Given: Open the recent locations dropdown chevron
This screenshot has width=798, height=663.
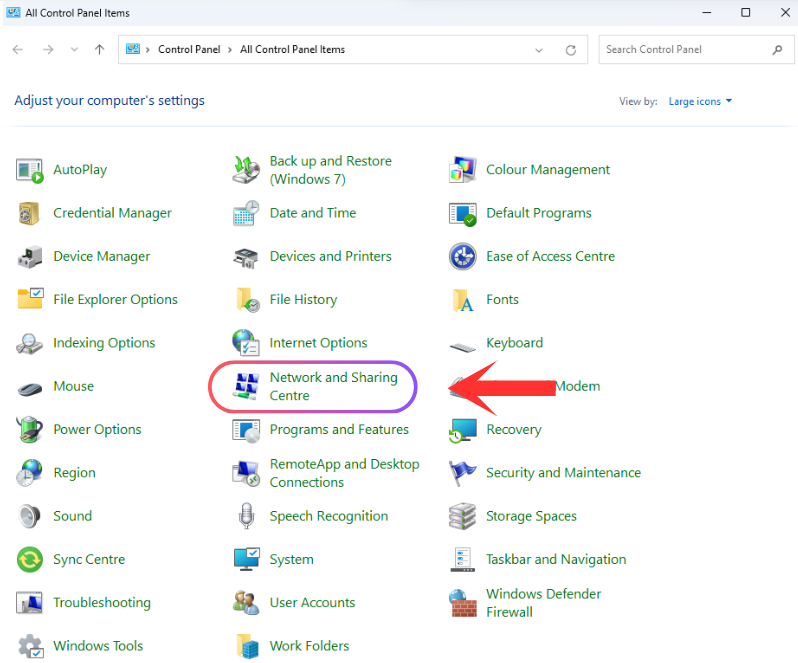Looking at the screenshot, I should pos(74,49).
